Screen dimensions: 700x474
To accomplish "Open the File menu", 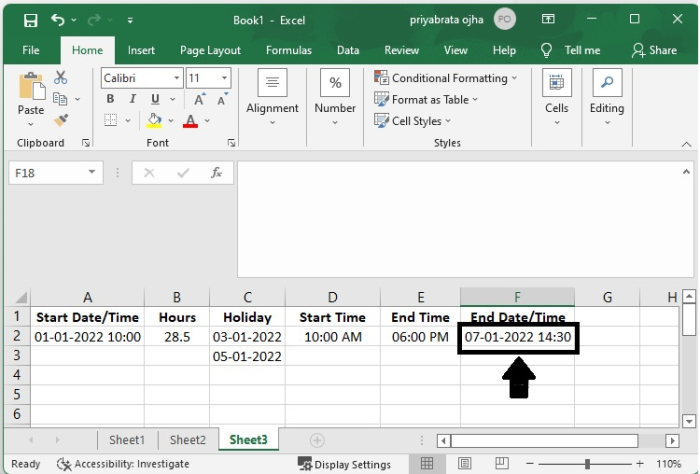I will tap(31, 50).
